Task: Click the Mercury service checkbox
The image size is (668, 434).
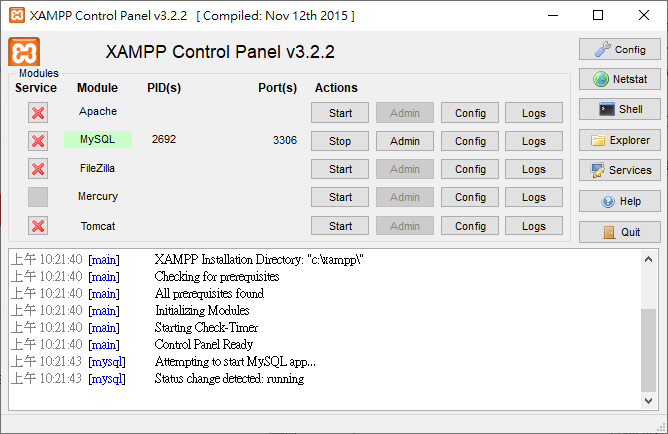Action: click(x=38, y=197)
